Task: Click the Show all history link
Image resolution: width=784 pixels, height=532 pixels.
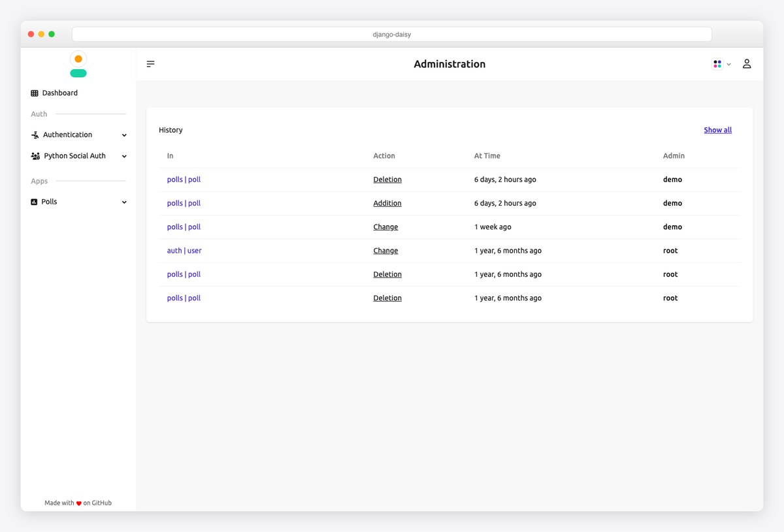Action: (x=717, y=130)
